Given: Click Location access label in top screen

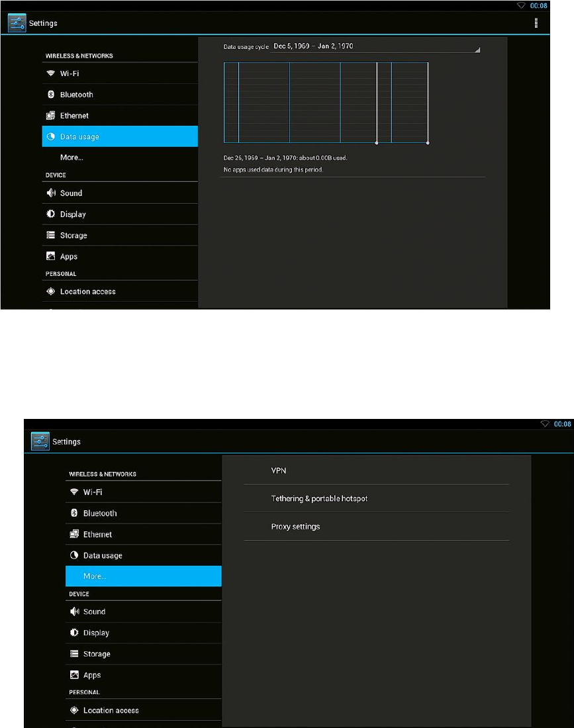Looking at the screenshot, I should (x=88, y=292).
